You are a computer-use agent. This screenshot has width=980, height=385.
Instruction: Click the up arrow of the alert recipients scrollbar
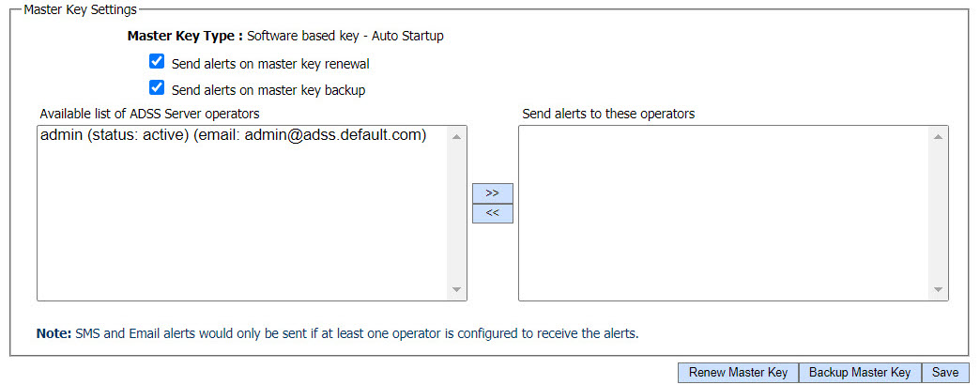pyautogui.click(x=938, y=137)
